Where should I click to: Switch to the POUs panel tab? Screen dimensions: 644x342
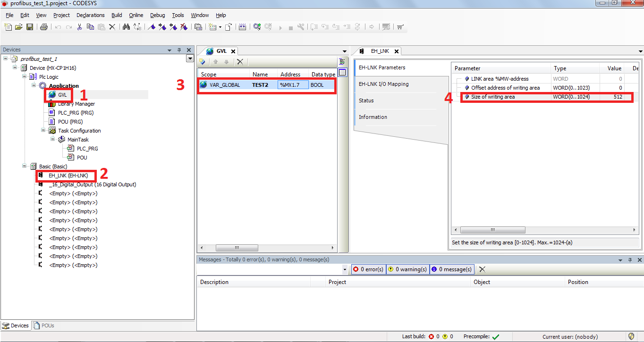tap(44, 325)
